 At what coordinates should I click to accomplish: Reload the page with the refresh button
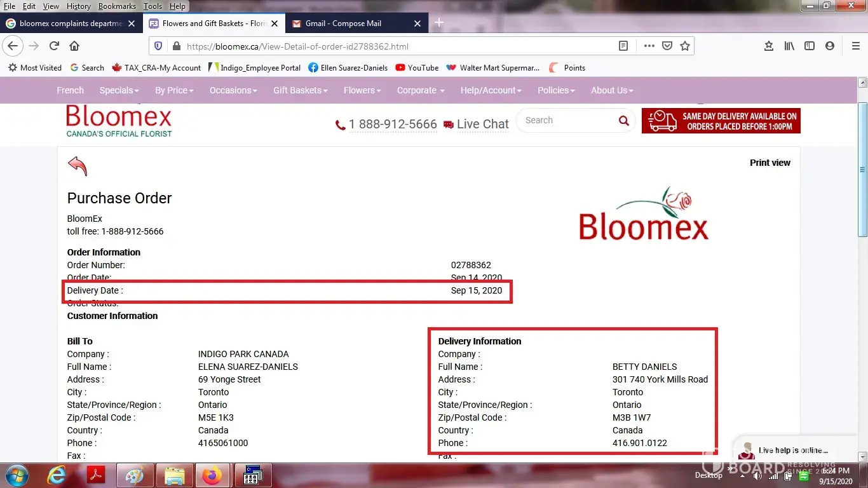pyautogui.click(x=55, y=46)
